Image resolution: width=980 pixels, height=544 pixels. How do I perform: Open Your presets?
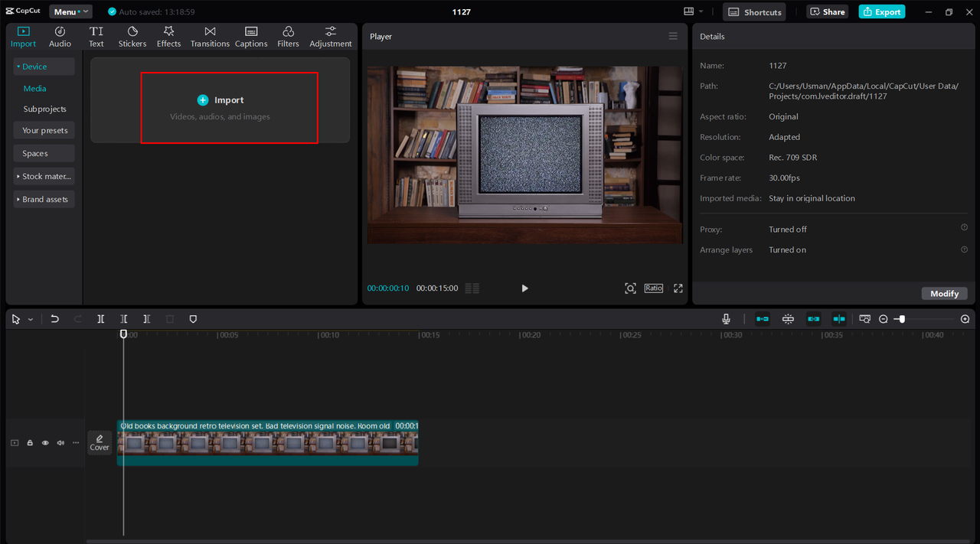(44, 130)
